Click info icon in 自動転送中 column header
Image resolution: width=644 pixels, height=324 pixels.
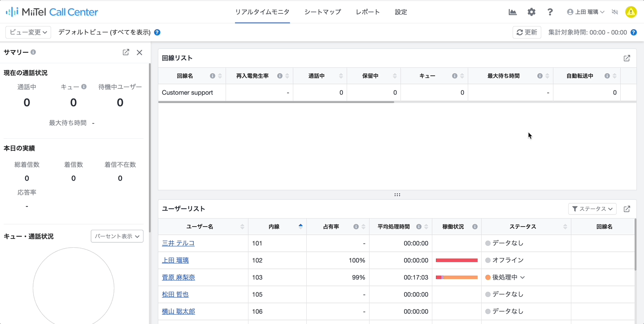point(607,76)
